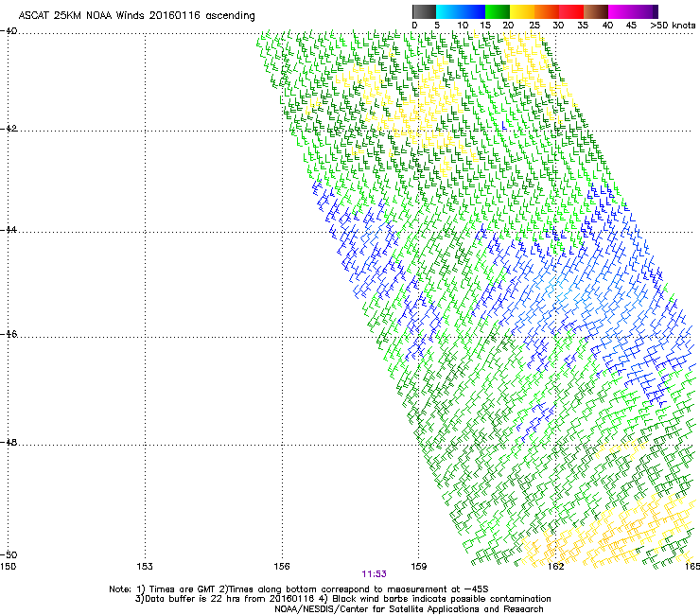The height and width of the screenshot is (615, 700).
Task: Click the note line about times being GMT
Action: coord(299,589)
